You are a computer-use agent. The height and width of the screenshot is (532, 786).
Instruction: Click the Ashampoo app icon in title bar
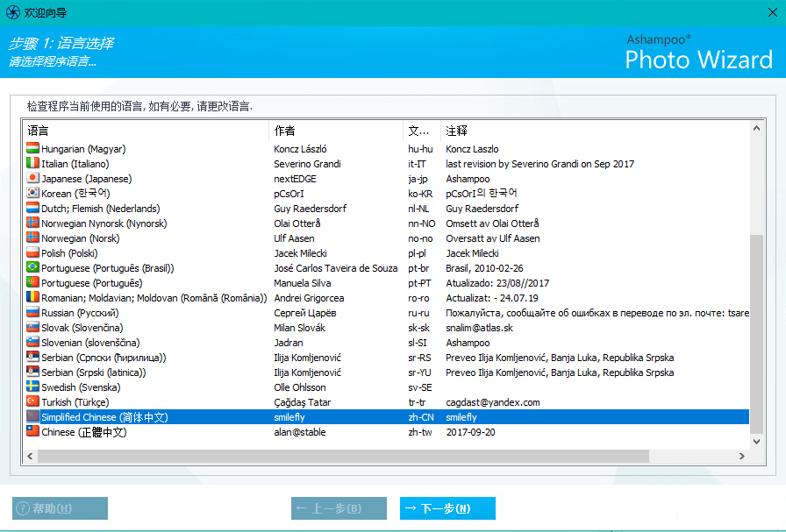click(12, 12)
